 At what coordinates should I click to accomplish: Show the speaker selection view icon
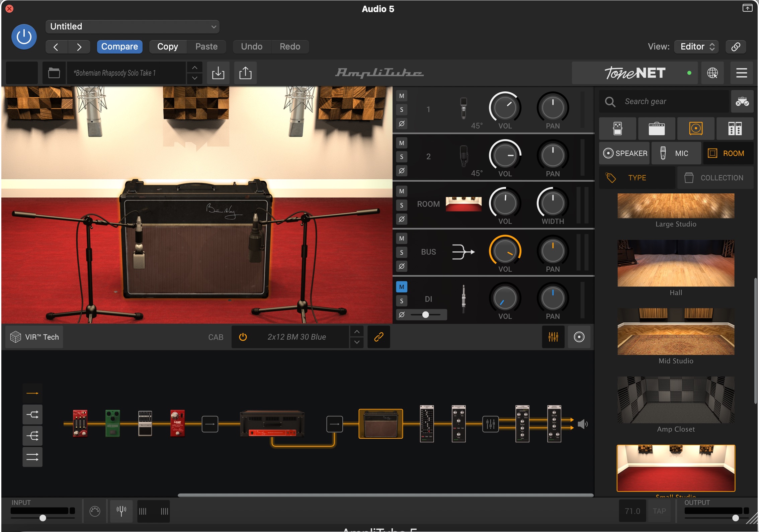[x=579, y=337]
